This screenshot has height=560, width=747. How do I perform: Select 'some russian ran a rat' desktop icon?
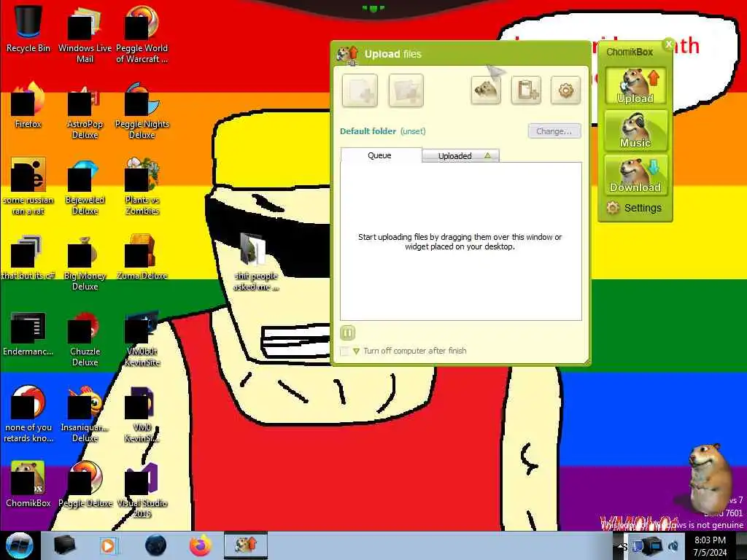pos(28,187)
